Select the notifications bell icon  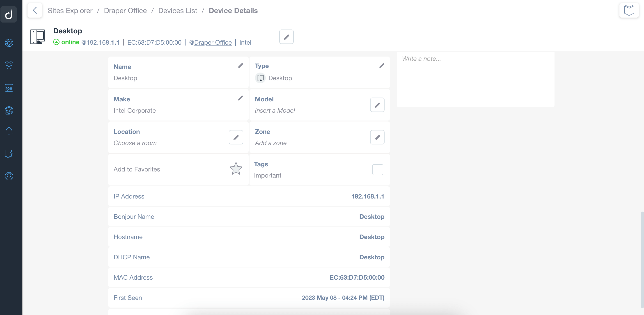(x=9, y=131)
